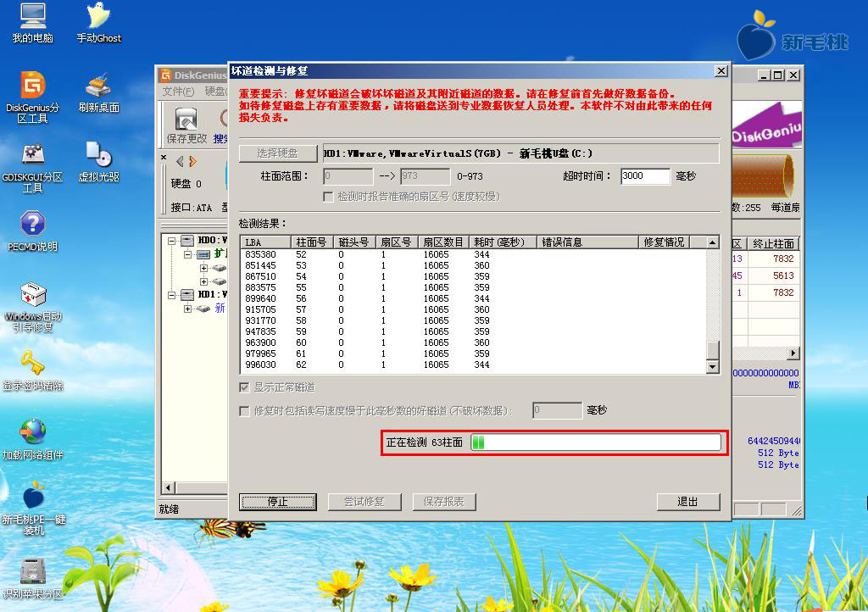Viewport: 868px width, 612px height.
Task: Select result row with LBA 996030
Action: 474,365
